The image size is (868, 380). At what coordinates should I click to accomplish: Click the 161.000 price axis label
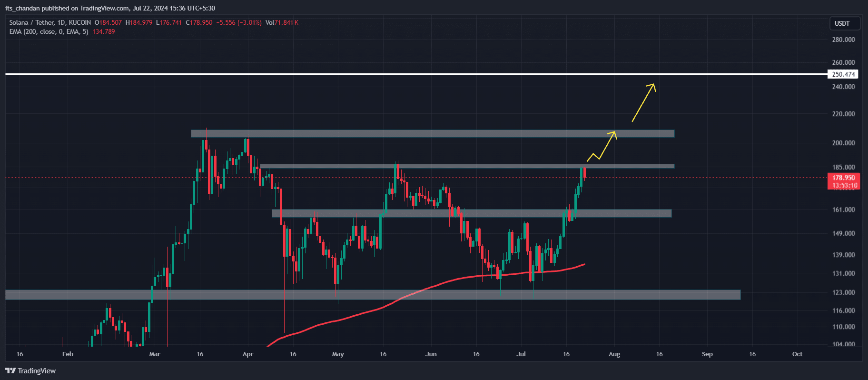pyautogui.click(x=843, y=210)
